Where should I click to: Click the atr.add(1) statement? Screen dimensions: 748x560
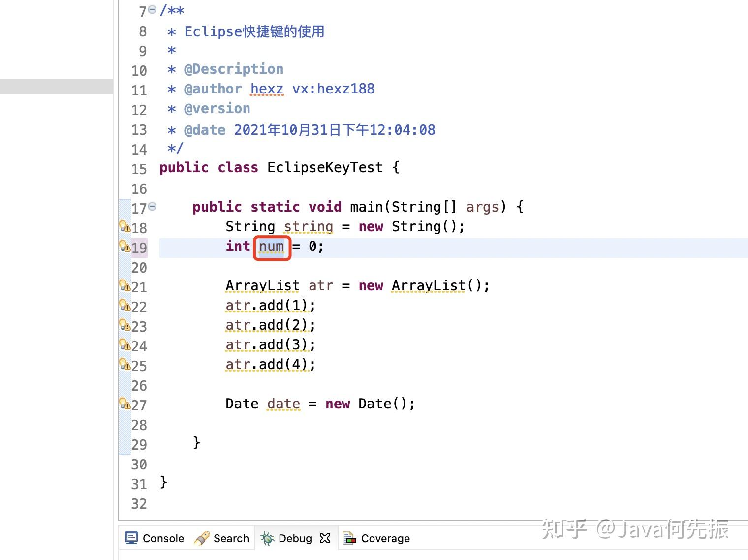point(270,306)
